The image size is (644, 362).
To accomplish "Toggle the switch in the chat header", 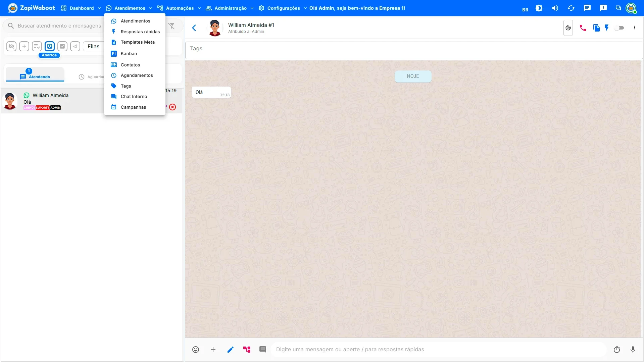I will coord(619,28).
